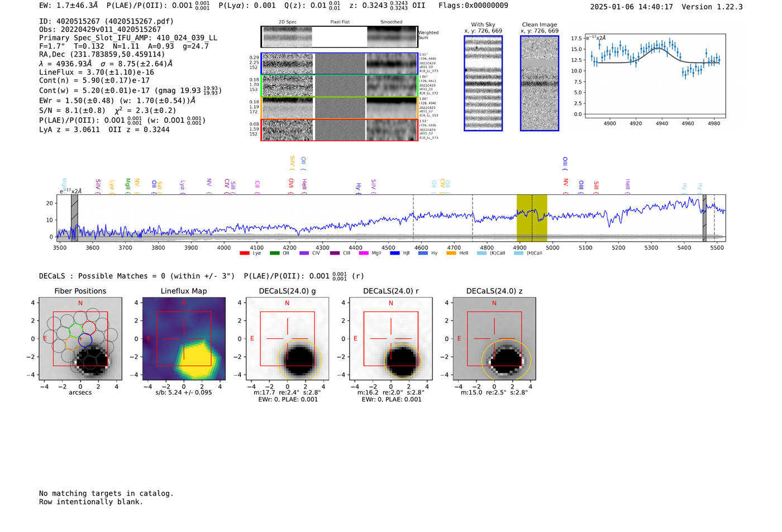Click 2D Spec cutout in blue-outlined row
This screenshot has height=532, width=782.
click(288, 64)
